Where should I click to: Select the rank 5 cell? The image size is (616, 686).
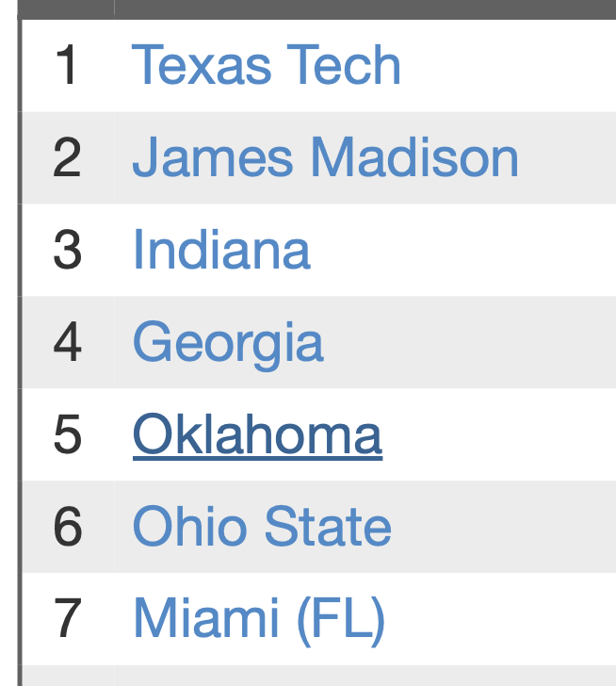point(67,434)
